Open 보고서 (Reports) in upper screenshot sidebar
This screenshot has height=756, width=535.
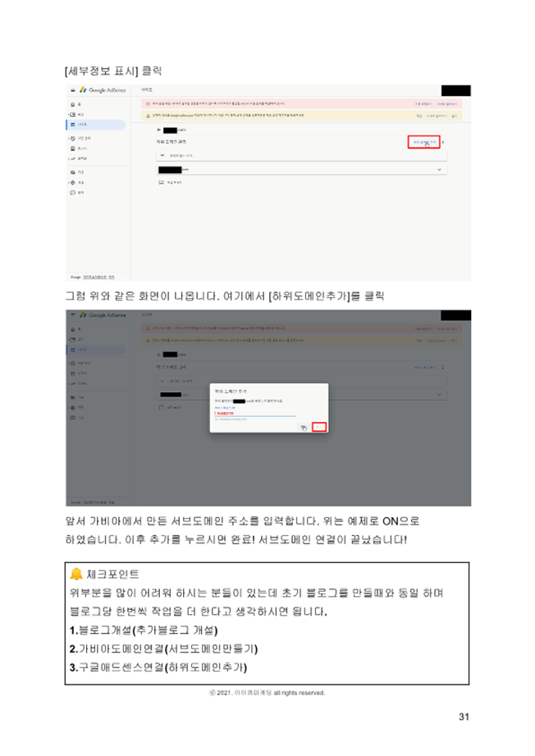(79, 149)
